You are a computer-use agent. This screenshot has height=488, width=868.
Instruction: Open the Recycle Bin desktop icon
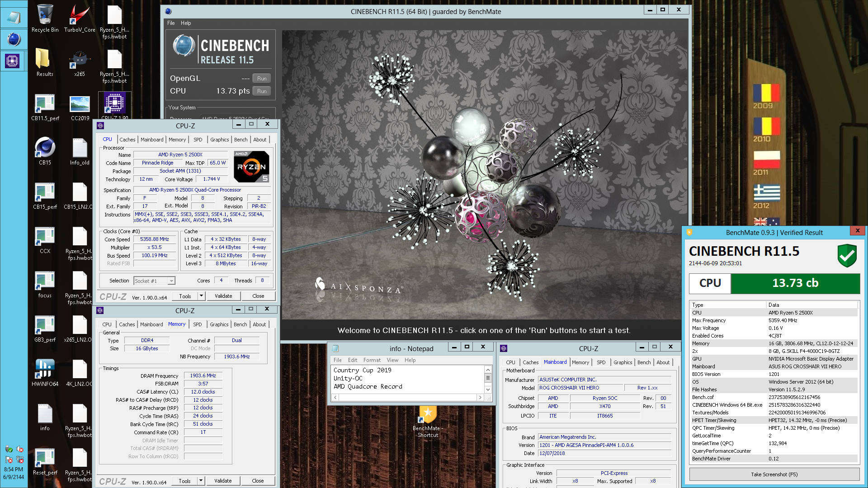point(45,18)
